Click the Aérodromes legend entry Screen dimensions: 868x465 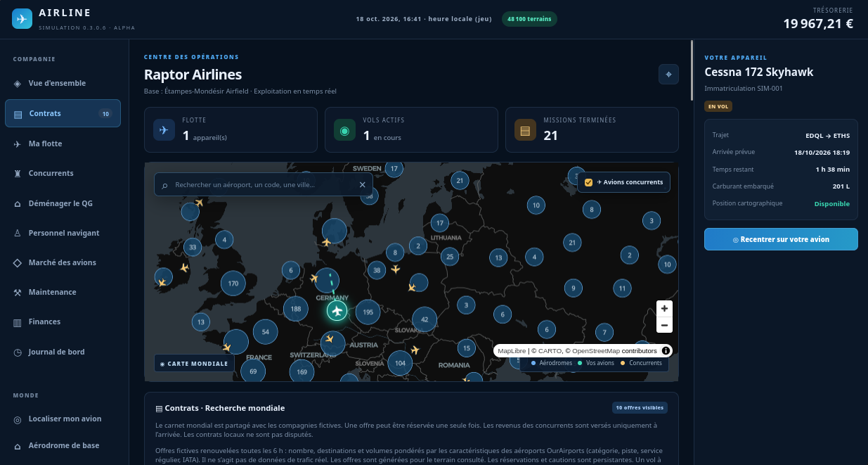(552, 363)
